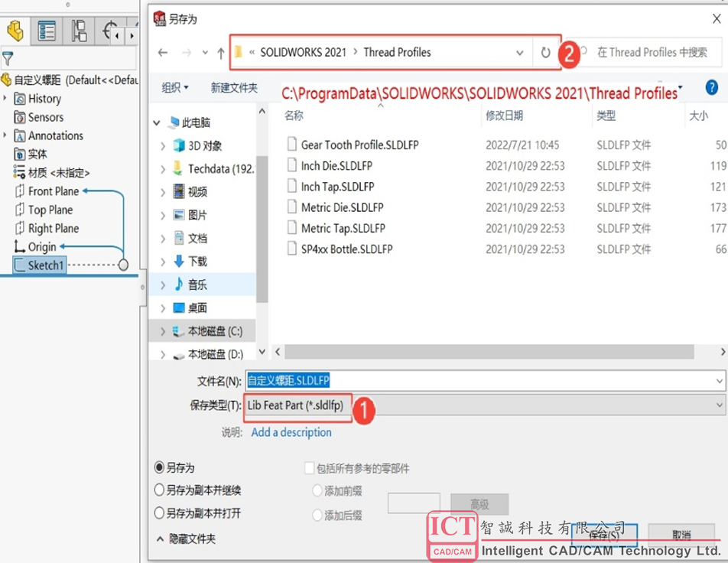The image size is (728, 563).
Task: Expand the address bar path dropdown
Action: (520, 53)
